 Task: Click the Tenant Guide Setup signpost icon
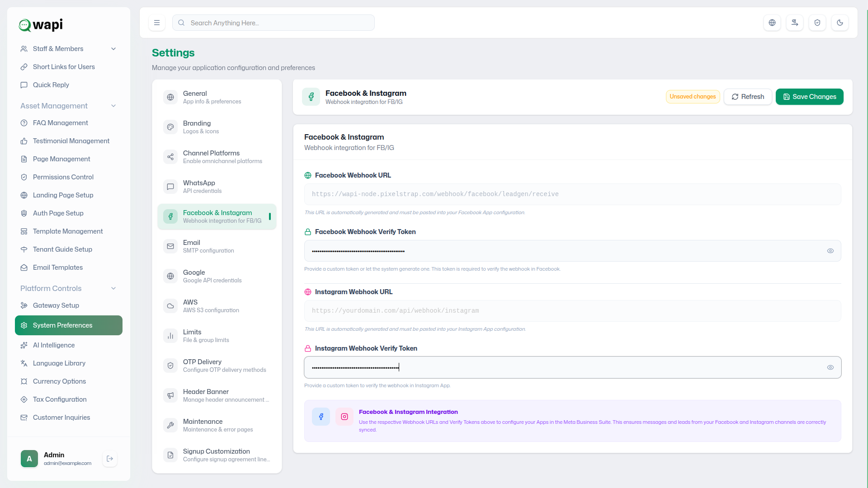[24, 249]
